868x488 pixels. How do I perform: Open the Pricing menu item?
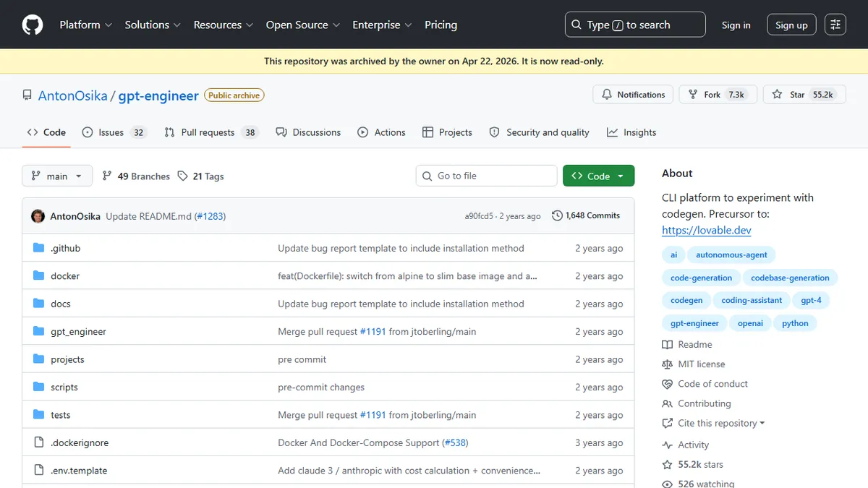pos(441,25)
